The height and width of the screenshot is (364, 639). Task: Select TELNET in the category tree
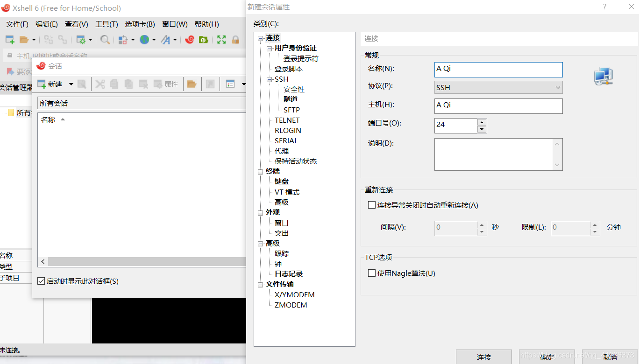pyautogui.click(x=287, y=120)
